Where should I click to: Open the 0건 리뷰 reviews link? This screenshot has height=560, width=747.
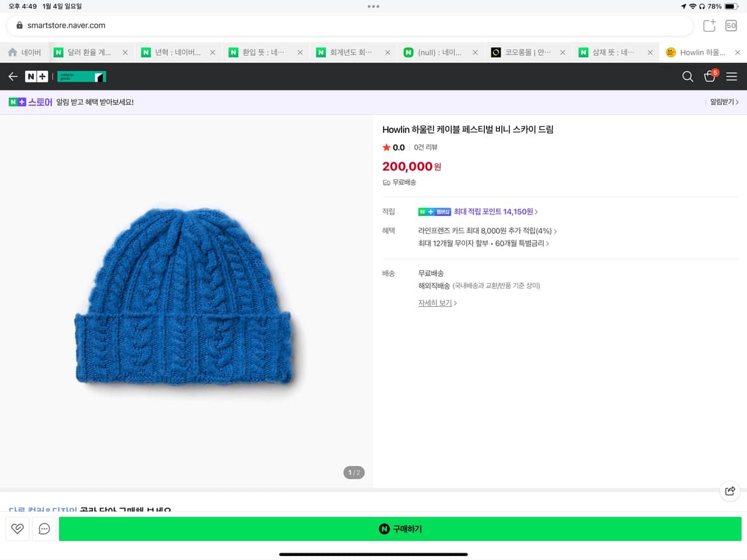424,147
